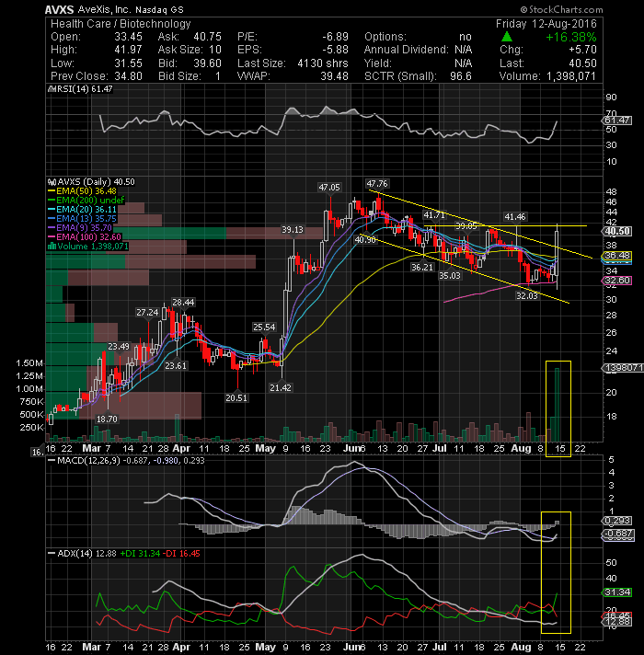Click the 18.70 low price label
Image resolution: width=644 pixels, height=655 pixels.
(x=107, y=419)
